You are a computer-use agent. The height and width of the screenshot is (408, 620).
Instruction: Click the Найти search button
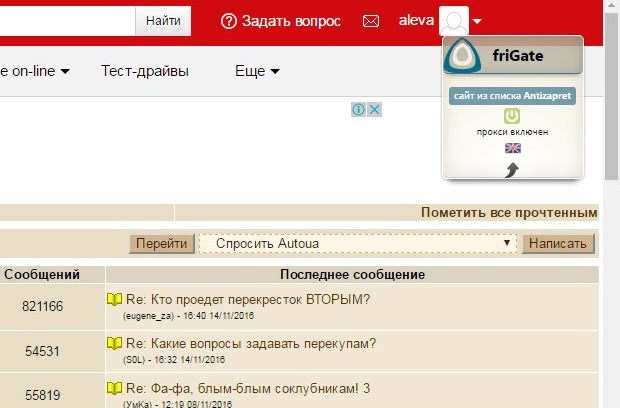click(x=163, y=20)
